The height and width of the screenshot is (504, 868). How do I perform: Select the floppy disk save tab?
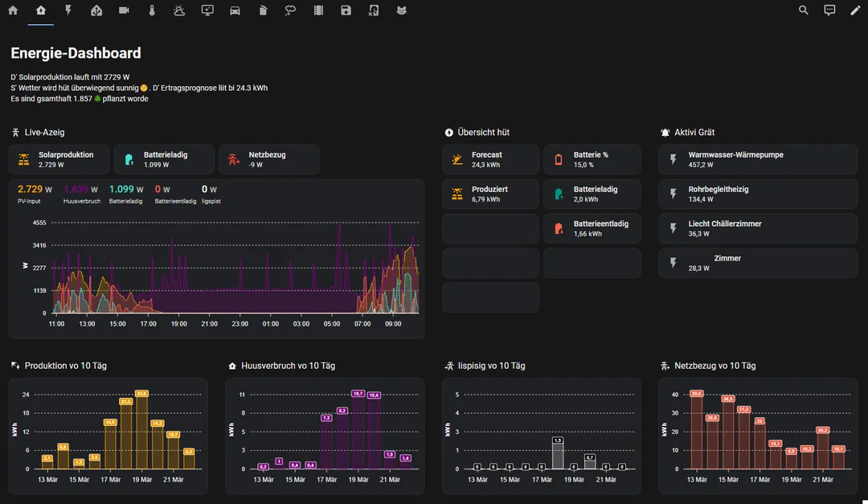click(346, 10)
